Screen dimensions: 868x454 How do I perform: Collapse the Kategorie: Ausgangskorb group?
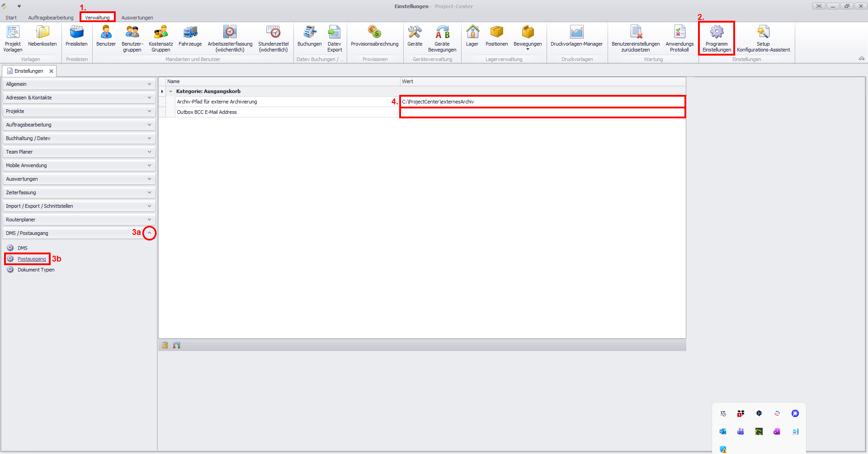point(171,92)
